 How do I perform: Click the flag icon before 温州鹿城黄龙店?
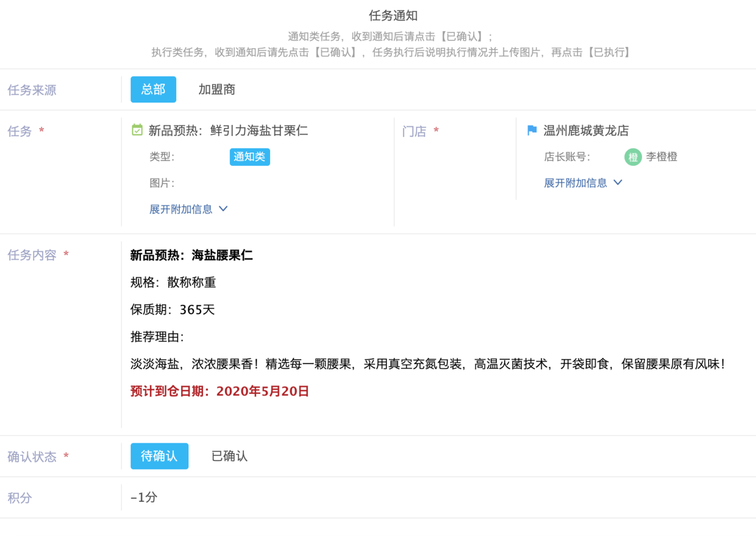coord(532,130)
